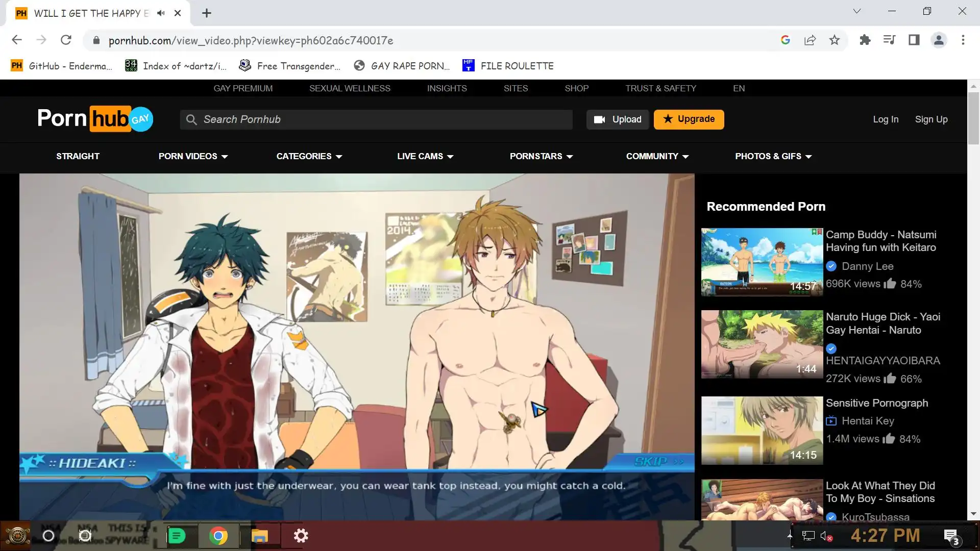Toggle the muted system volume tray icon
Viewport: 980px width, 551px height.
coord(826,536)
